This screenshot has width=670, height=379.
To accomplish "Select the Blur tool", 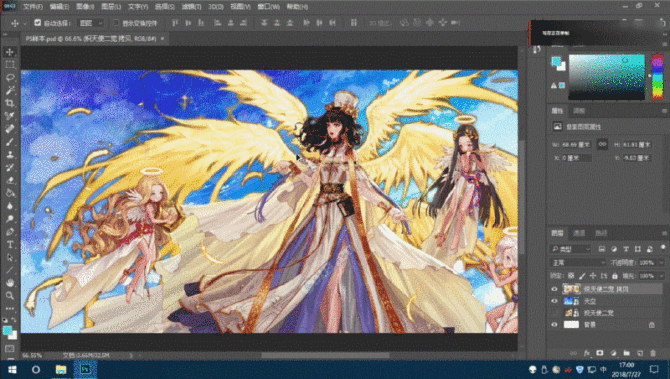I will pyautogui.click(x=10, y=206).
